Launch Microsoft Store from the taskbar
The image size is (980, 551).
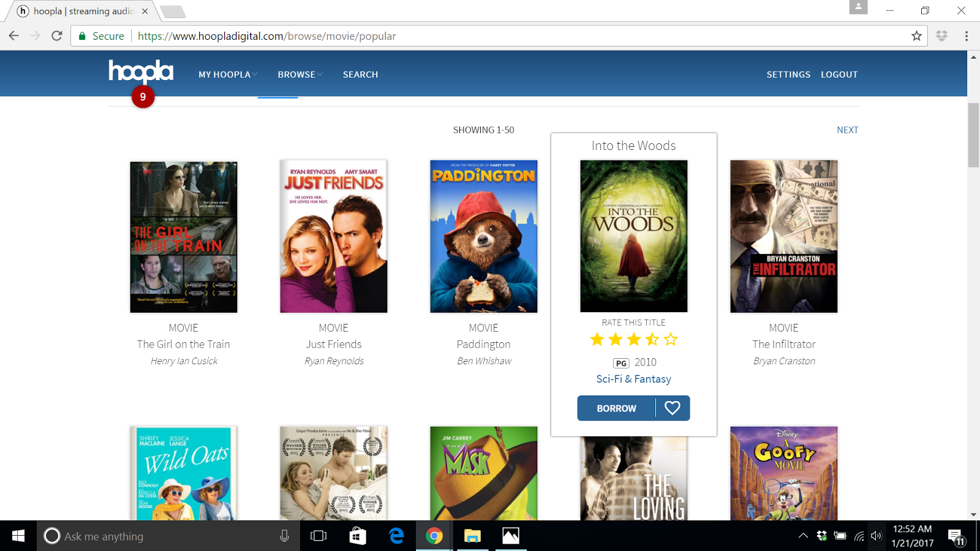tap(358, 536)
